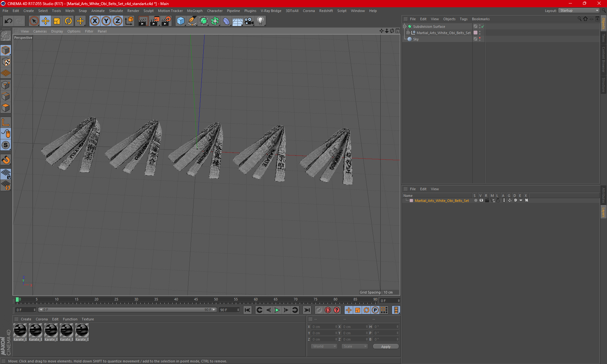Toggle Z axis lock

pyautogui.click(x=118, y=21)
